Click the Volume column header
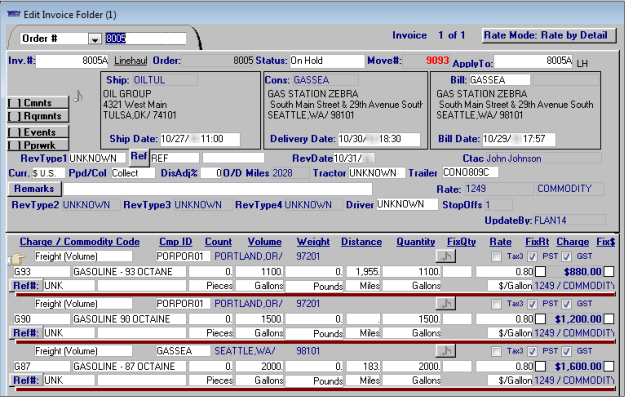This screenshot has width=626, height=397. [x=265, y=242]
